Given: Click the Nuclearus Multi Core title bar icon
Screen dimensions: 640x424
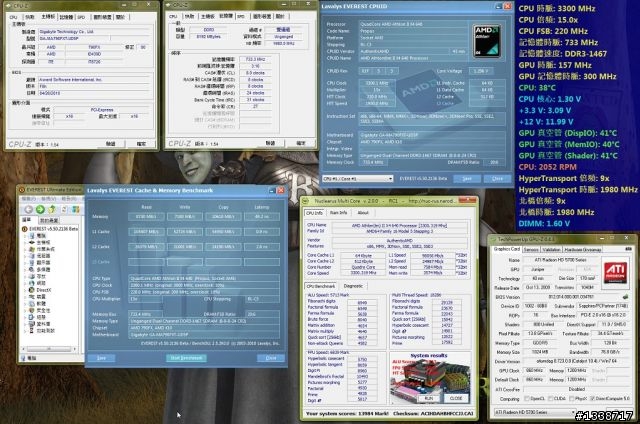Looking at the screenshot, I should 307,201.
